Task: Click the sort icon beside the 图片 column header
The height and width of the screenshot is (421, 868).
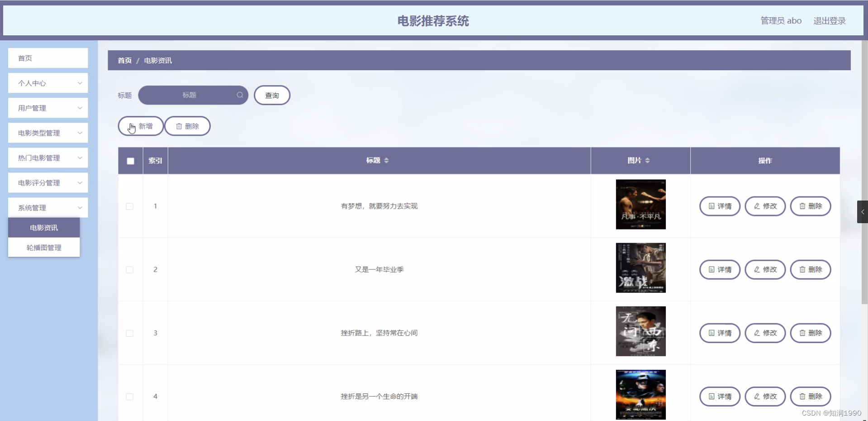Action: [x=649, y=160]
